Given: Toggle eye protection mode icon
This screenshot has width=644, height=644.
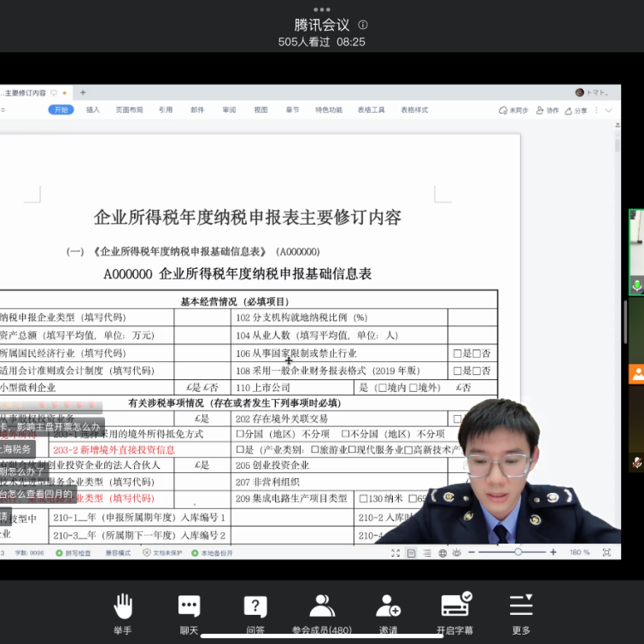Looking at the screenshot, I should click(x=457, y=553).
